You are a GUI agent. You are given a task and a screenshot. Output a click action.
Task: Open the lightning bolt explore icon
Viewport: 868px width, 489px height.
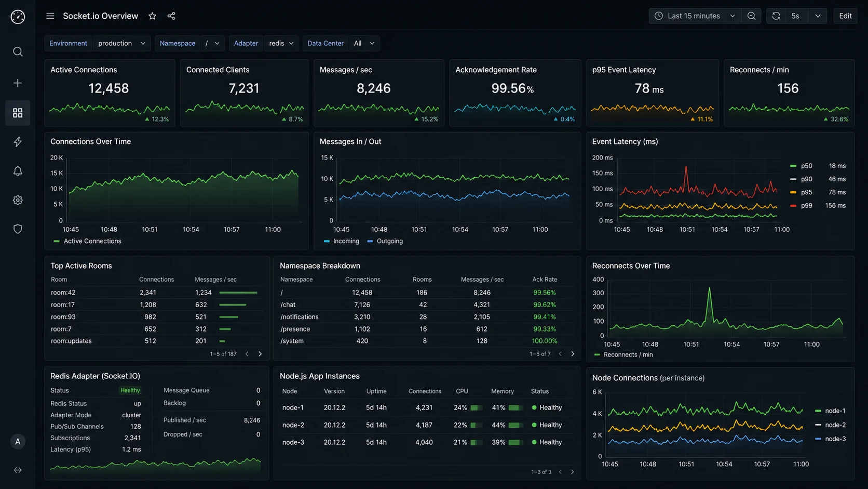click(18, 142)
